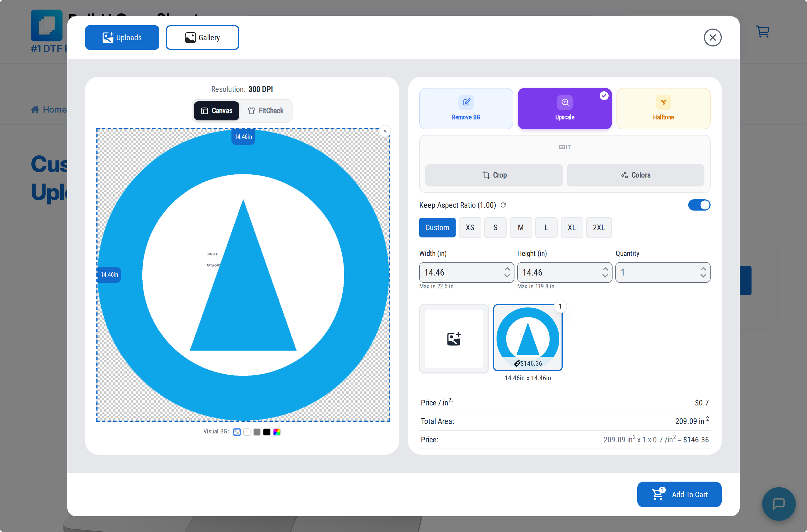Set visual background to black
Image resolution: width=807 pixels, height=532 pixels.
[x=267, y=432]
